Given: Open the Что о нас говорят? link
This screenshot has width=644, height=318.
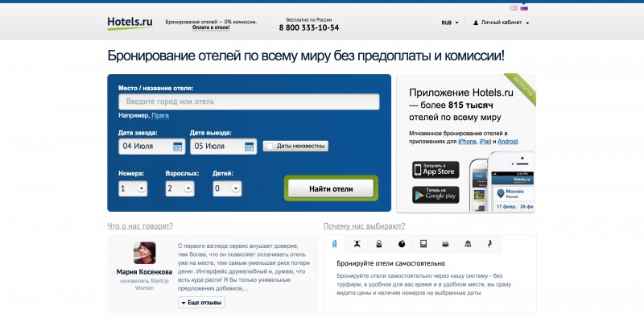Looking at the screenshot, I should point(140,226).
